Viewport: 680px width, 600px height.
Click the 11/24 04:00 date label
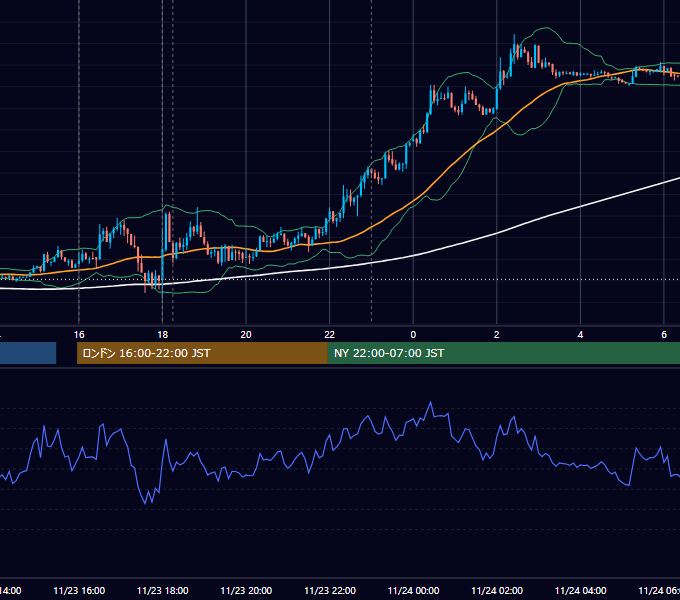pos(581,590)
